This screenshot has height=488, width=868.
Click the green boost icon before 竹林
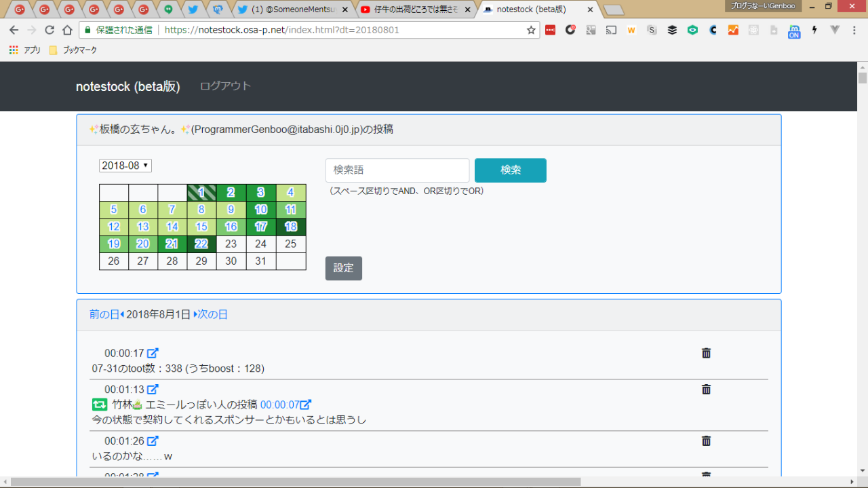(x=100, y=405)
